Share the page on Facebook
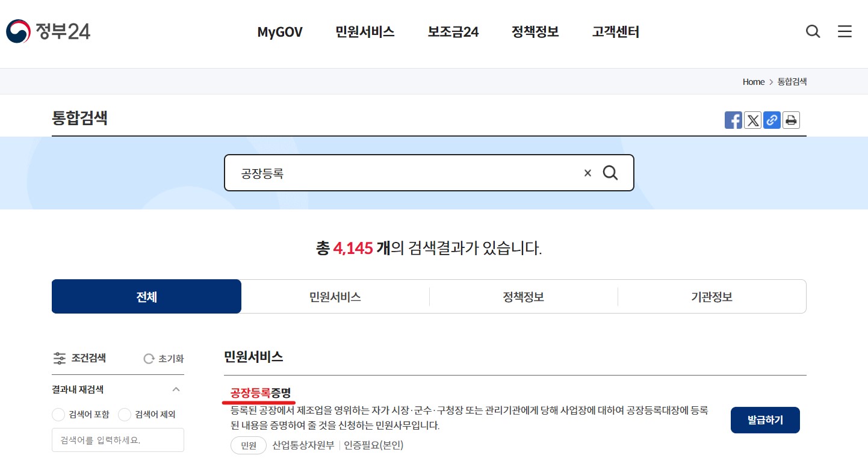This screenshot has height=461, width=868. pyautogui.click(x=733, y=120)
